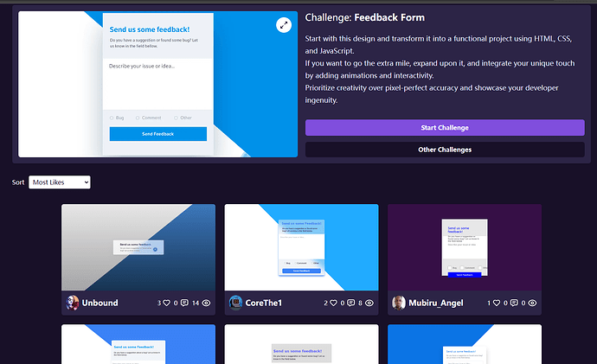Click the views eye icon on CoreThe1's card
This screenshot has height=364, width=597.
[x=369, y=303]
